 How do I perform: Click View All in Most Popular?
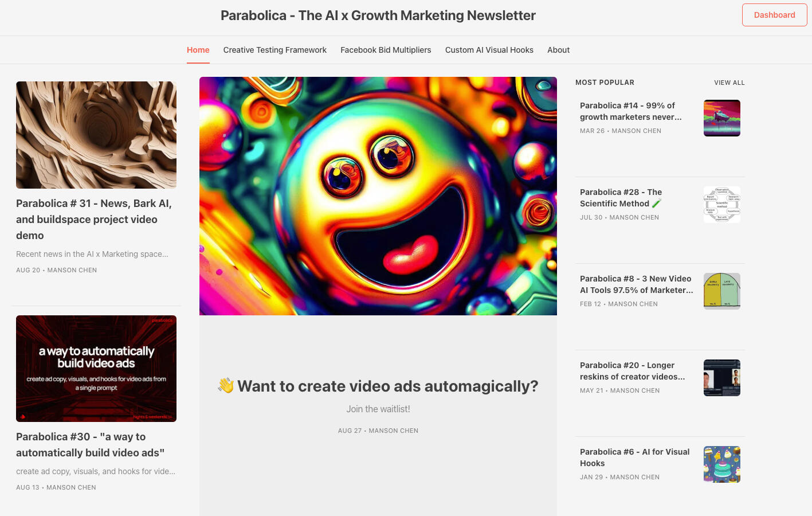tap(729, 83)
